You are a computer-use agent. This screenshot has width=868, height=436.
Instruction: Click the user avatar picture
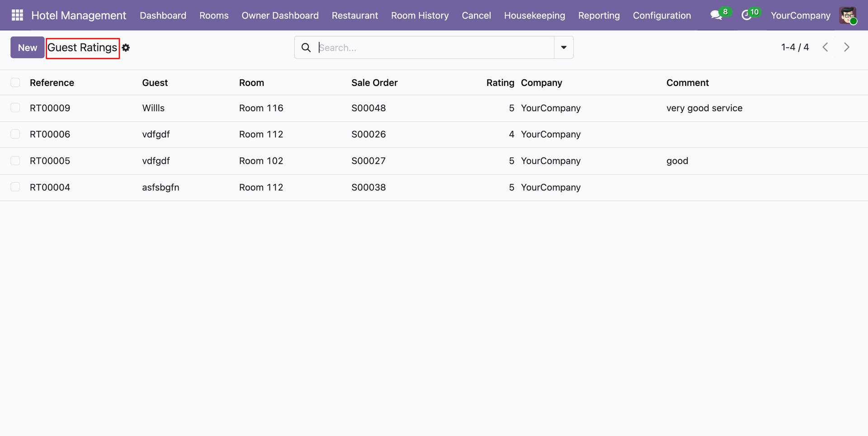tap(848, 15)
